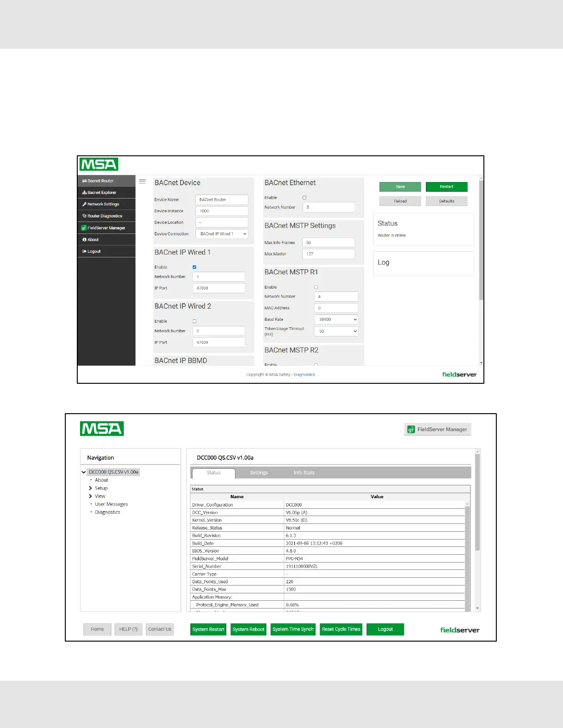Expand the View tree node
Image resolution: width=563 pixels, height=728 pixels.
[91, 496]
